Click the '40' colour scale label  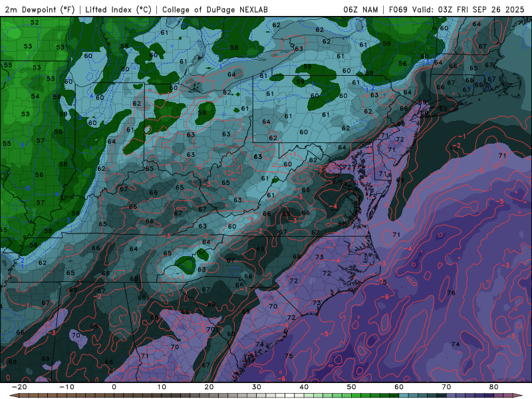(304, 387)
